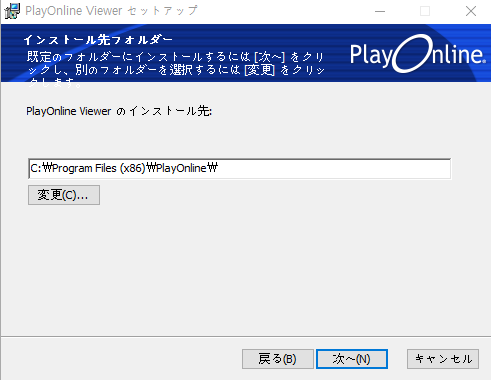Click the "PlayOnline Viewer のインストール先:" label
491x380 pixels.
pos(119,111)
